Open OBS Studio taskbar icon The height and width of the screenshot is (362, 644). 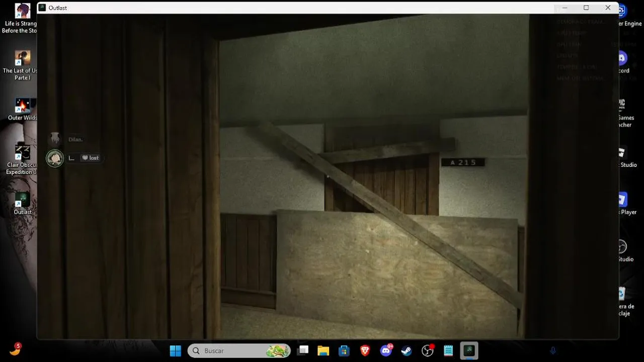pyautogui.click(x=428, y=350)
